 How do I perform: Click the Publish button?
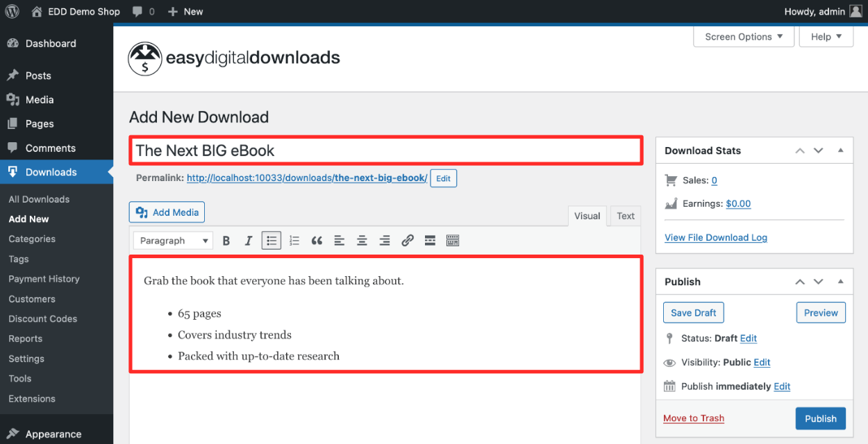pos(821,418)
